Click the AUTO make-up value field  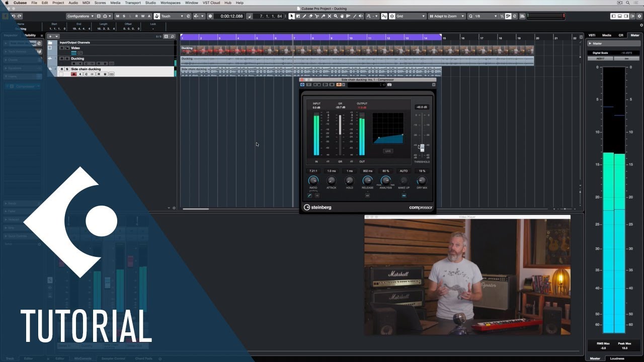(404, 171)
